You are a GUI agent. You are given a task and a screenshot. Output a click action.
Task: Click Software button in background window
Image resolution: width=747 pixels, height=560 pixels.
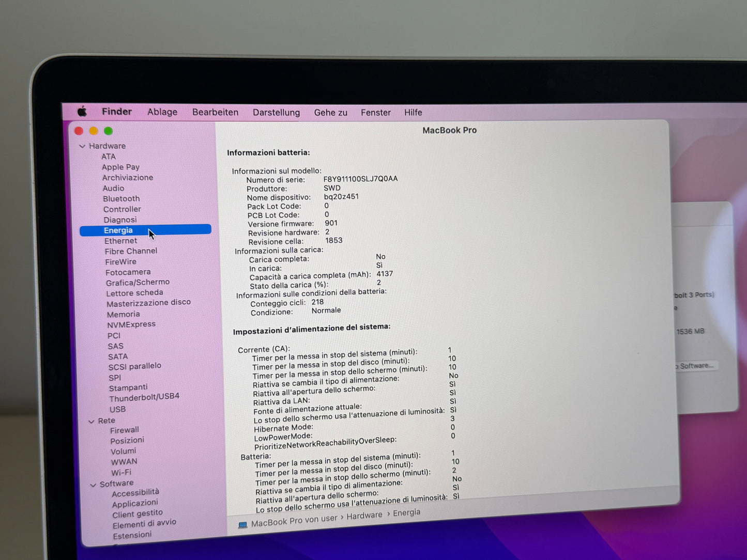pos(696,366)
